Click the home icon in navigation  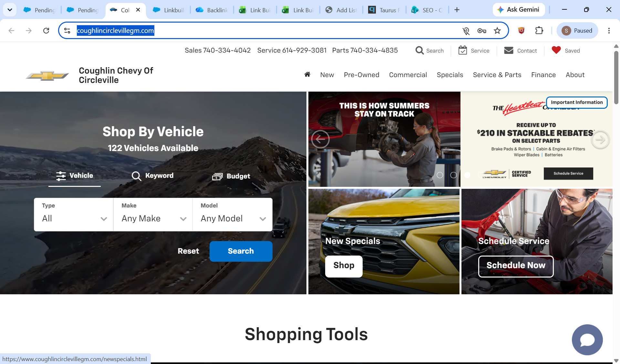307,75
